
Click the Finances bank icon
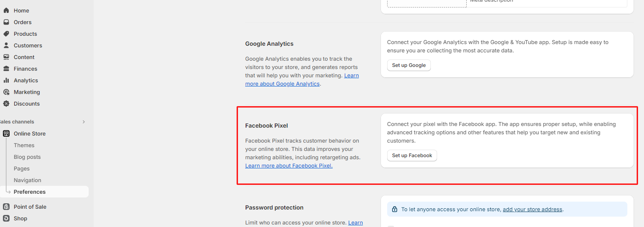pyautogui.click(x=6, y=69)
